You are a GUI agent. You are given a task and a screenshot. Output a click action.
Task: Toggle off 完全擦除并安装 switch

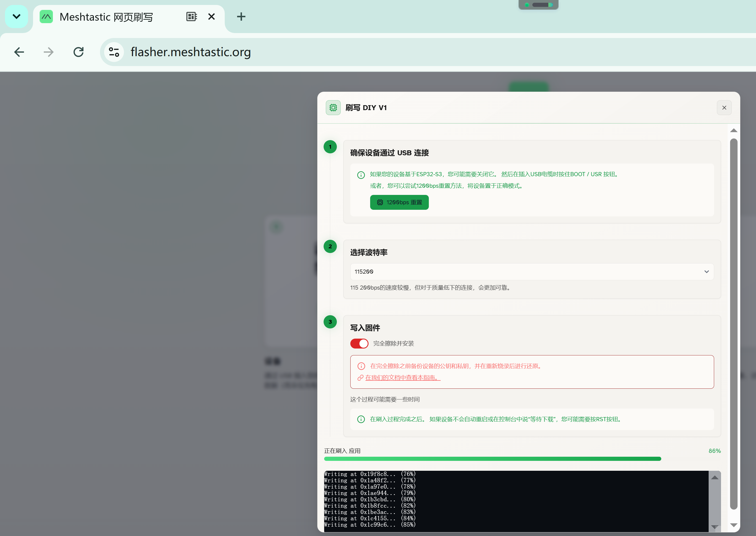click(359, 344)
